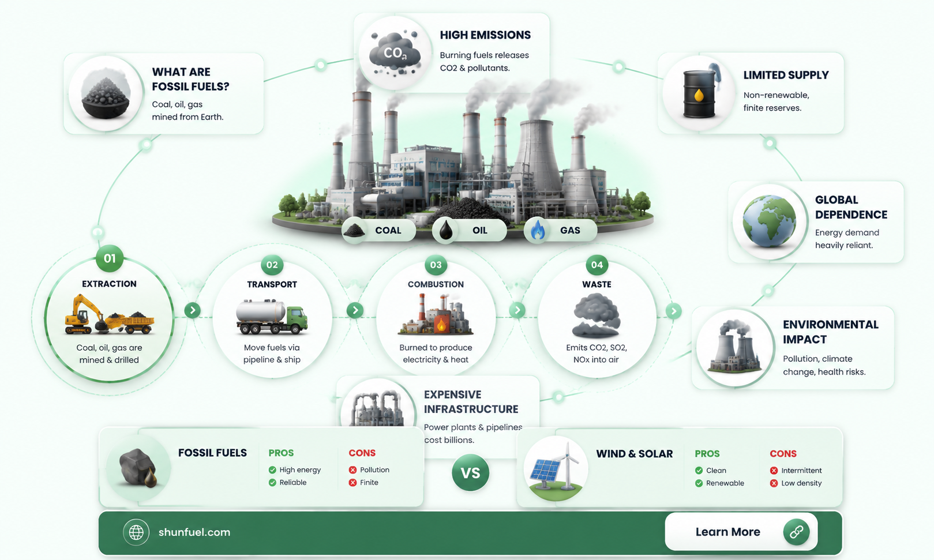This screenshot has width=934, height=560.
Task: Click the green check beside High energy
Action: pos(272,470)
